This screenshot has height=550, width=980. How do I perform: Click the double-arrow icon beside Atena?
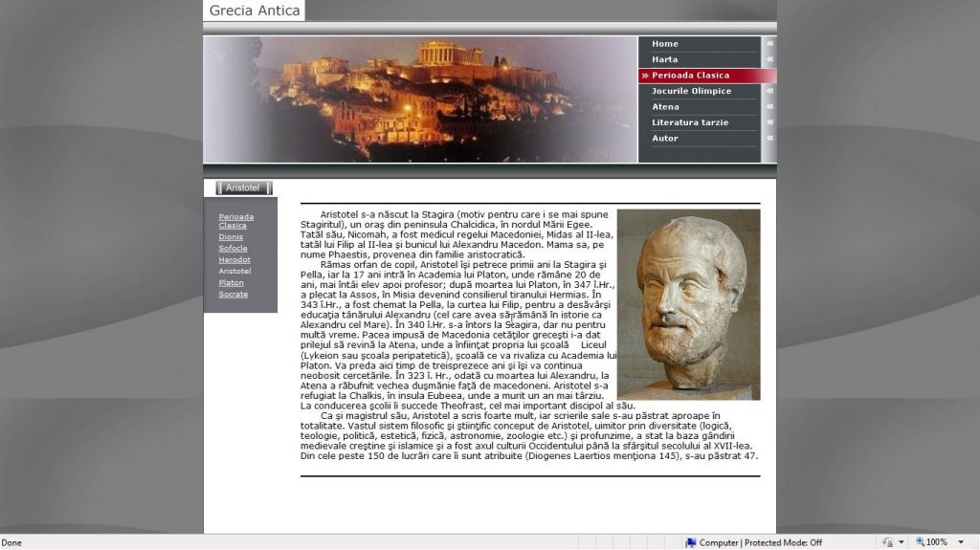click(769, 107)
